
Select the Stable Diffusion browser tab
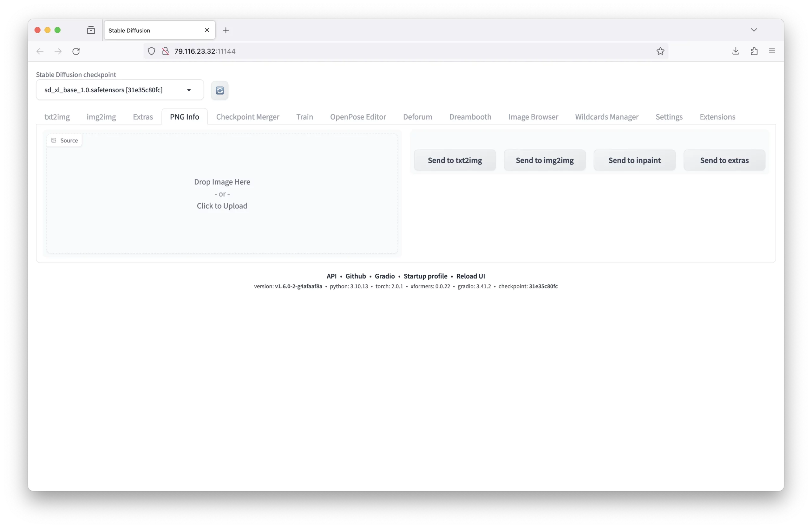coord(160,30)
